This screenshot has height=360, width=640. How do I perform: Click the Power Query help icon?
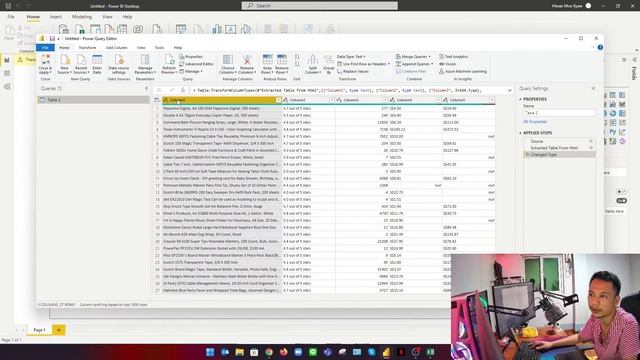600,47
